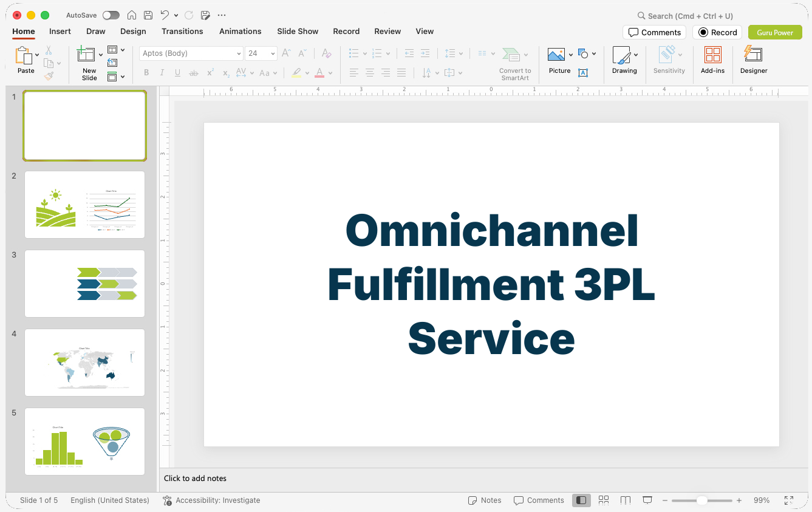Toggle Subscript formatting
This screenshot has height=512, width=812.
point(226,73)
